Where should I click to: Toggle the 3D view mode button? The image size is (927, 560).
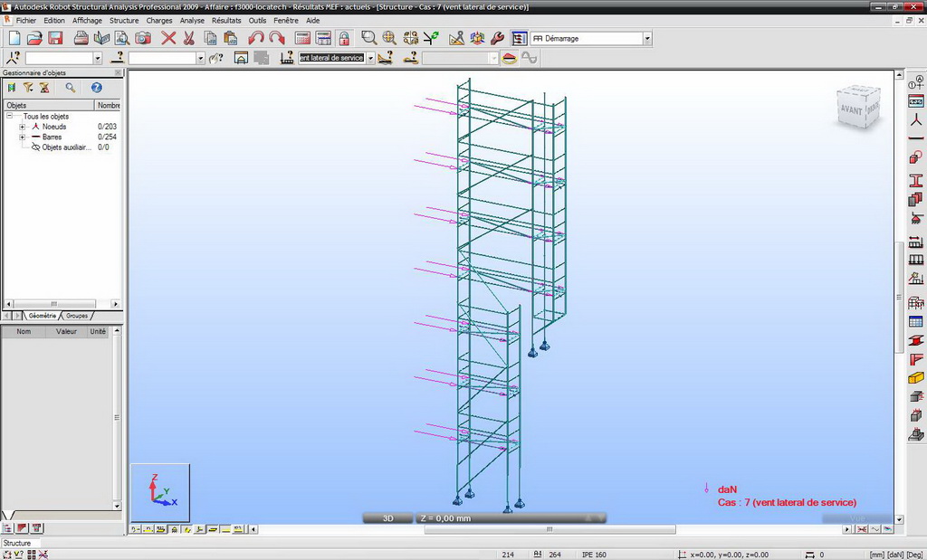[387, 518]
